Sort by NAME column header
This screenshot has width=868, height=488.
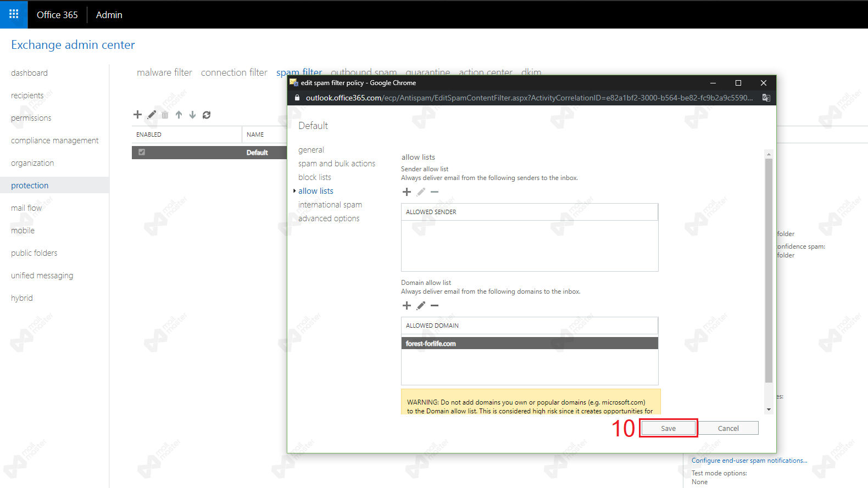click(x=264, y=134)
